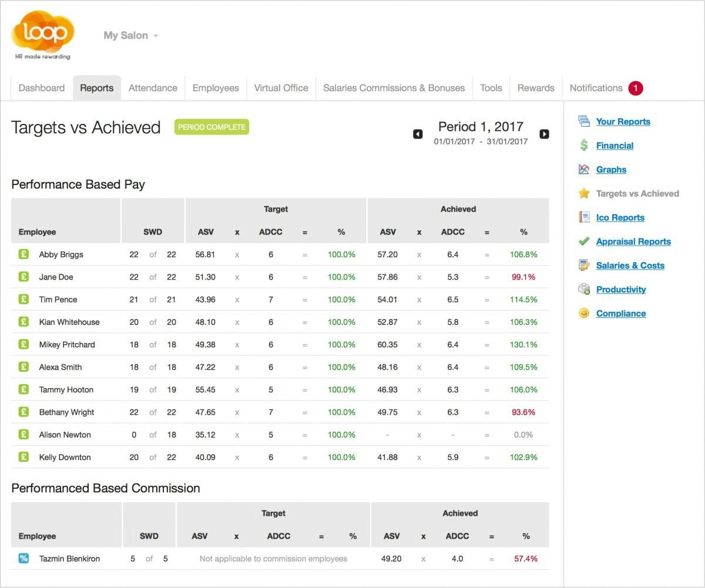The image size is (705, 588).
Task: Go to the previous period arrow
Action: click(418, 134)
